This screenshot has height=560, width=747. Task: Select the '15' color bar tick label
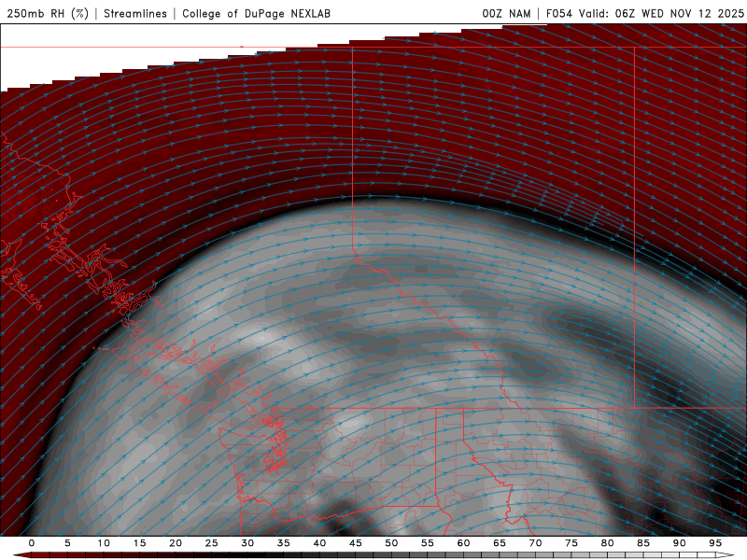139,543
